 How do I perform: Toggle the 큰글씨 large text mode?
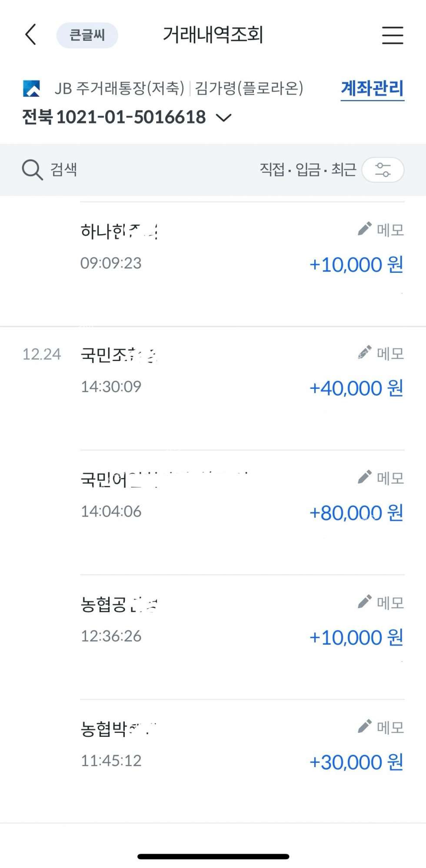(87, 35)
